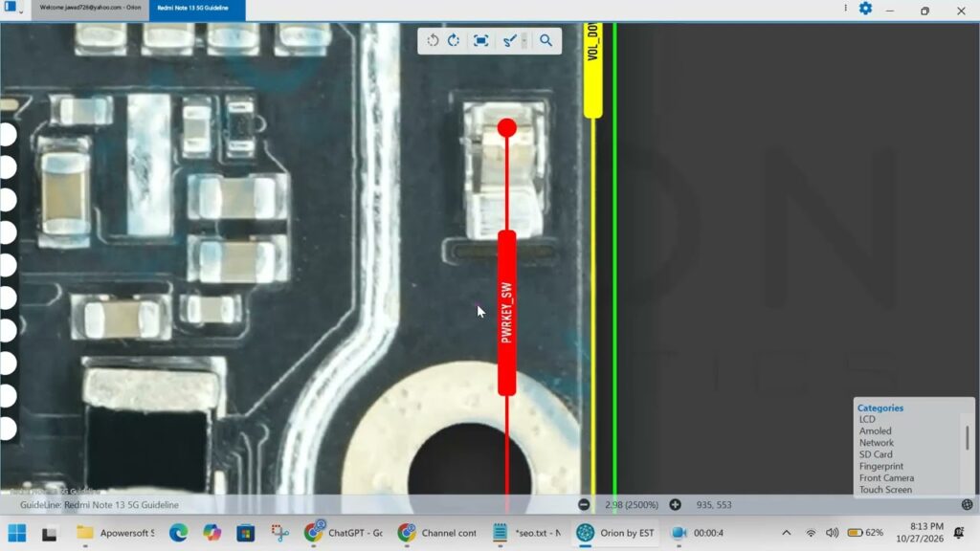Switch to the Welcome Orion tab
This screenshot has height=551, width=980.
[90, 8]
